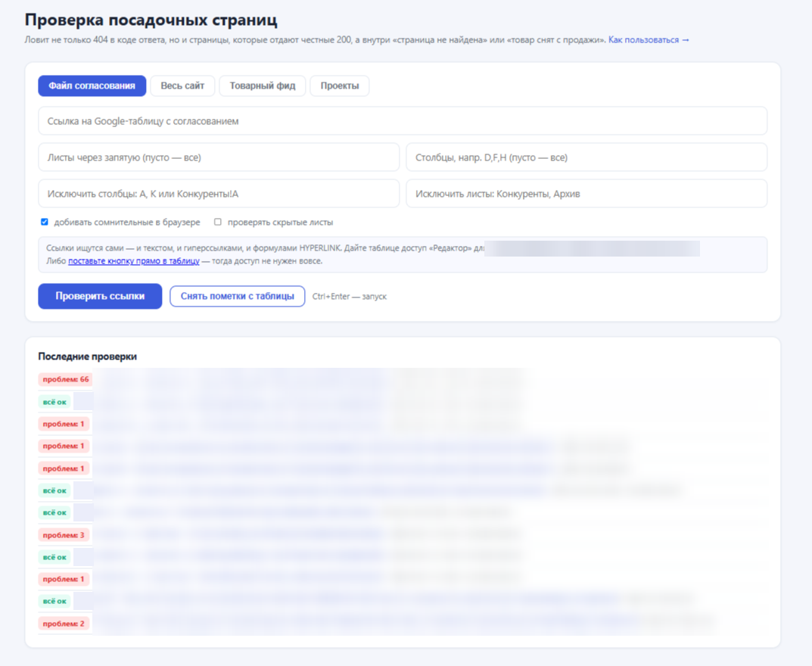812x666 pixels.
Task: Click the «проблем: 66» status badge
Action: click(x=65, y=380)
